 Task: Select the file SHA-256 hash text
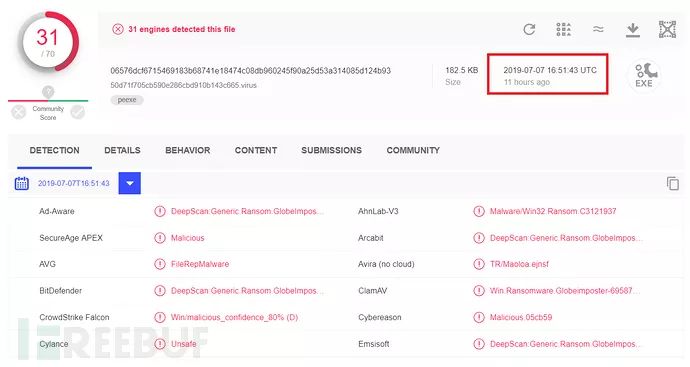tap(250, 71)
